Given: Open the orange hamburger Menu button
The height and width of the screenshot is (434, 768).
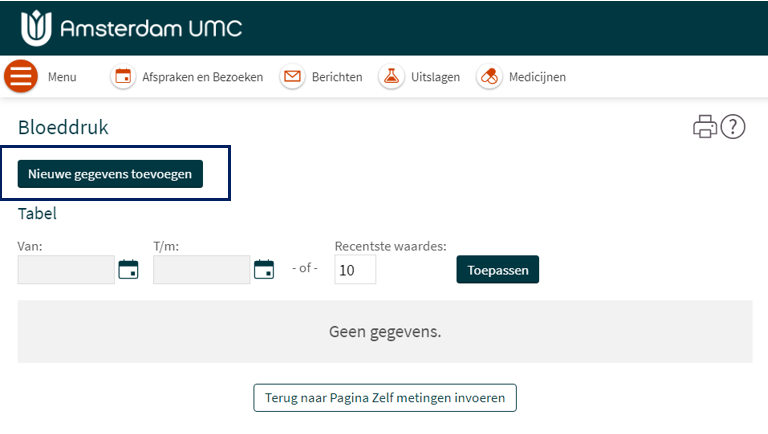Looking at the screenshot, I should [x=20, y=77].
